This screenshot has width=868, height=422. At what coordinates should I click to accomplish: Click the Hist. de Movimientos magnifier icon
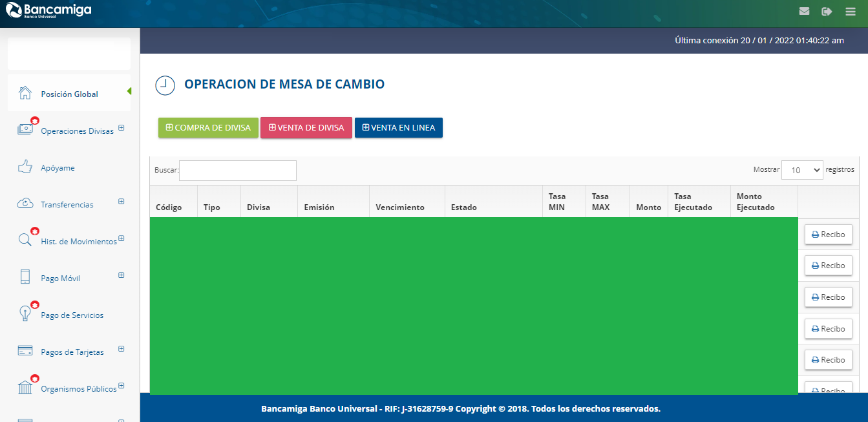tap(25, 240)
